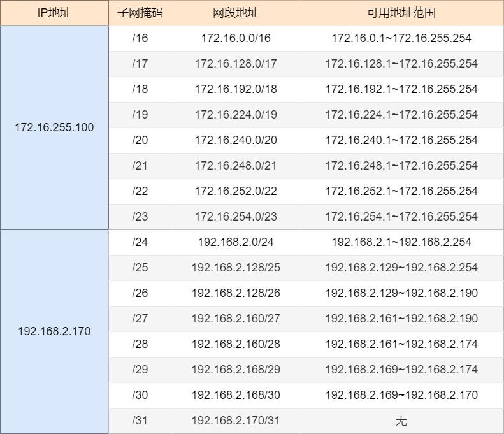Select the 192.168.2.170 IP address cell
Screen dimensions: 504x434
click(54, 331)
